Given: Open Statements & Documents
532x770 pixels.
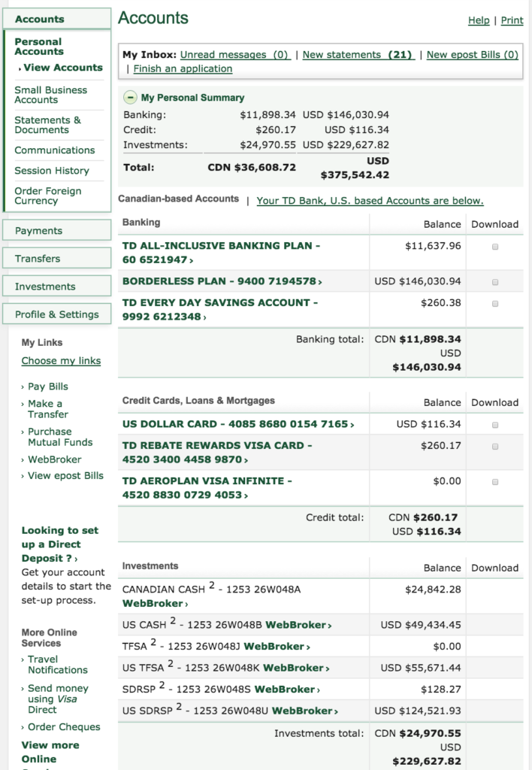Looking at the screenshot, I should coord(47,125).
